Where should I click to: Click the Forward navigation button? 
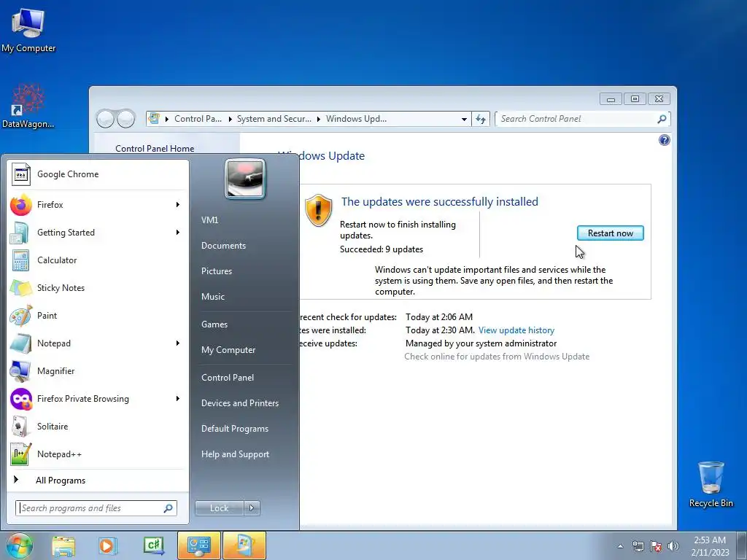(x=126, y=119)
